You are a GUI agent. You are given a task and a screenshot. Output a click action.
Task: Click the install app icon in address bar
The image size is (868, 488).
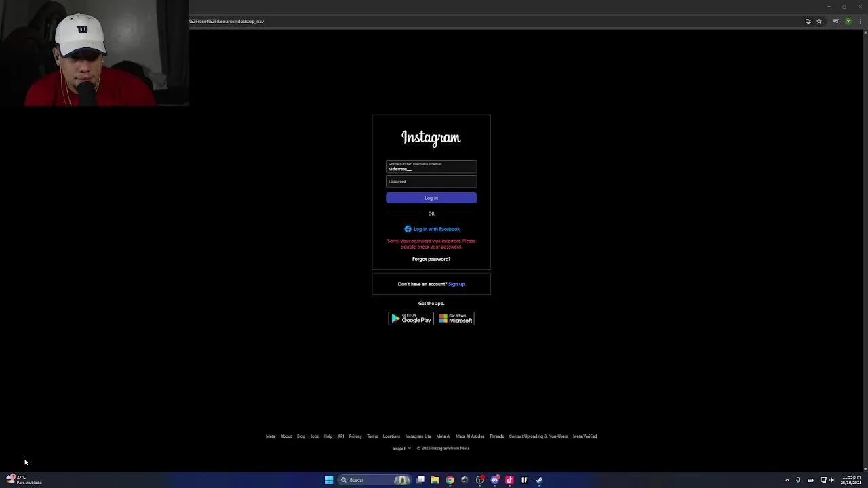click(x=808, y=21)
